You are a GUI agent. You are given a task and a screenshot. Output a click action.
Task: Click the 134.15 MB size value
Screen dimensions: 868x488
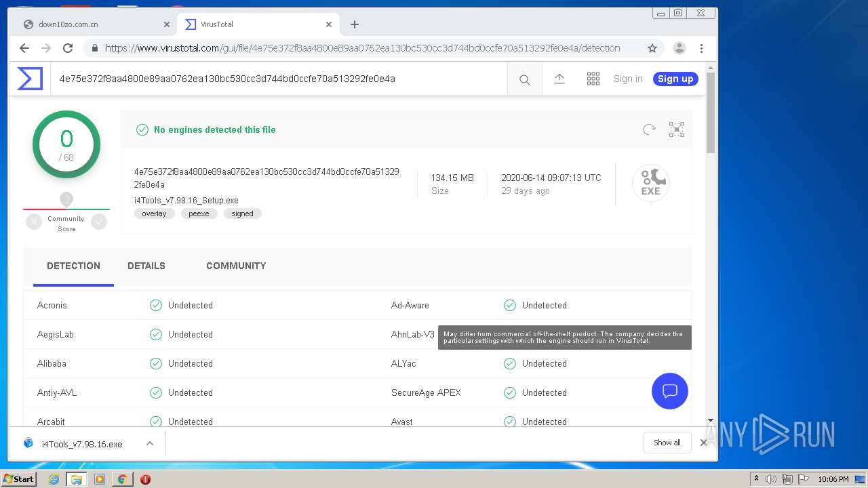pos(452,178)
